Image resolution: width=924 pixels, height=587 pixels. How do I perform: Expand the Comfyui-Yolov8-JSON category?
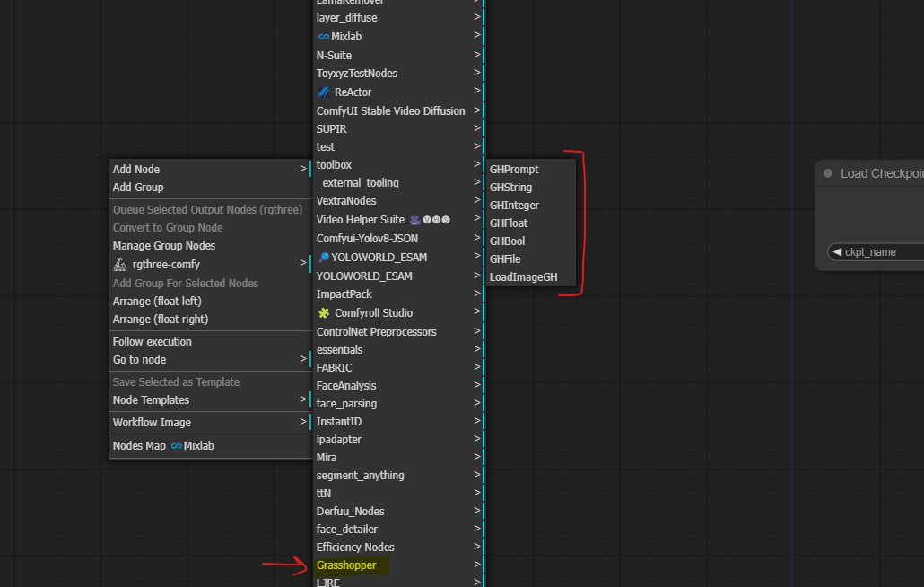[x=398, y=239]
